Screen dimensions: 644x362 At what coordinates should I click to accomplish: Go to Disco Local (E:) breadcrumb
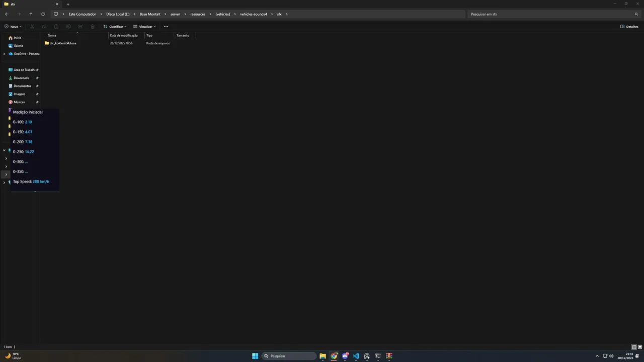[118, 14]
